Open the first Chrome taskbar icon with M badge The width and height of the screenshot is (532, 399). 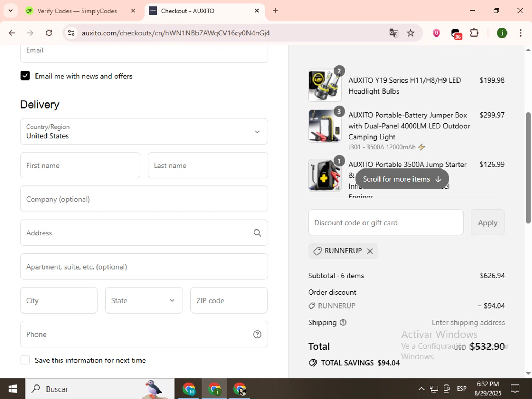click(189, 389)
